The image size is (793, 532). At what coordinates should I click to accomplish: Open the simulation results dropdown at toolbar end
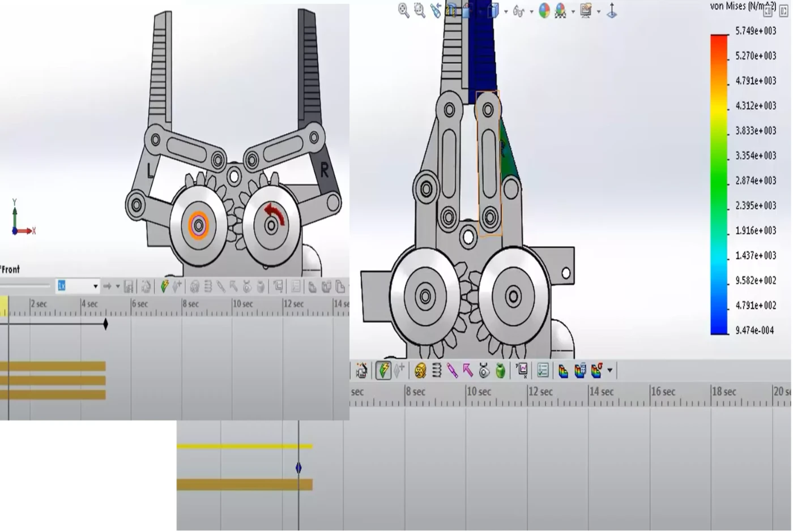click(609, 371)
